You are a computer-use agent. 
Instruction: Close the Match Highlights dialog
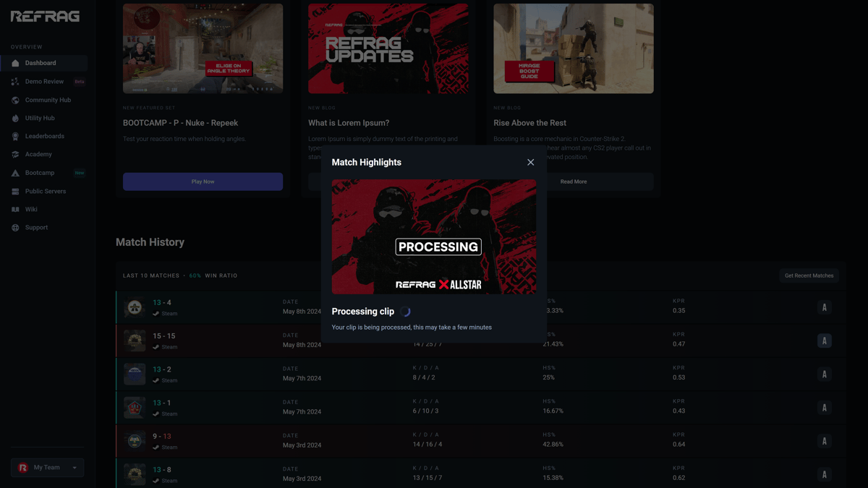(530, 162)
